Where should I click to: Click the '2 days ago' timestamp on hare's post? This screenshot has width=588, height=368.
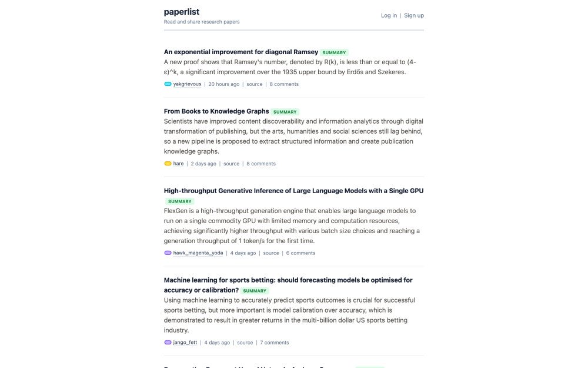pyautogui.click(x=203, y=163)
